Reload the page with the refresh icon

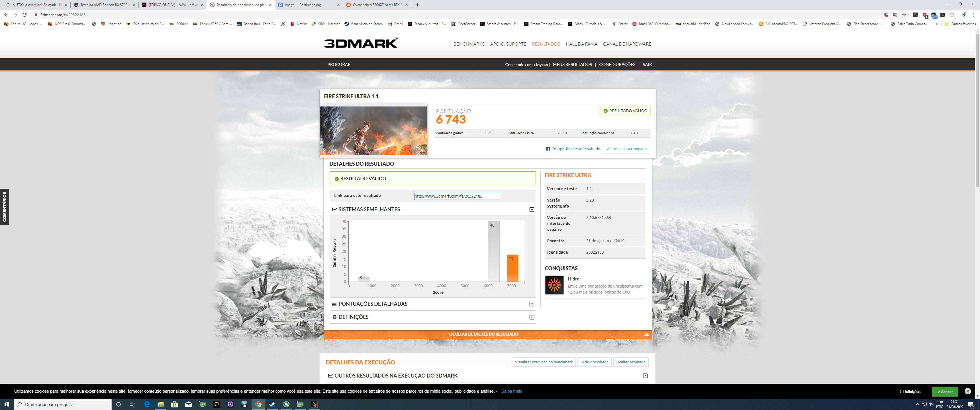click(x=24, y=15)
